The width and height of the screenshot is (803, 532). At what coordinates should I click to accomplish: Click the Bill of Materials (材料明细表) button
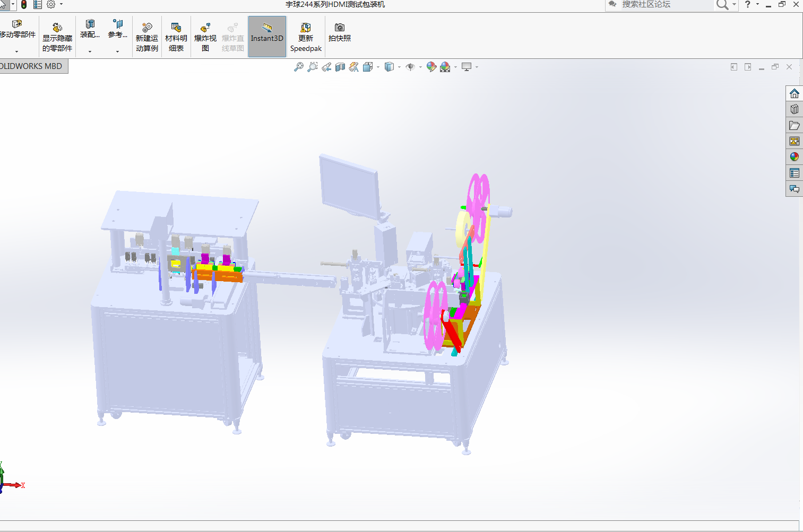click(176, 36)
